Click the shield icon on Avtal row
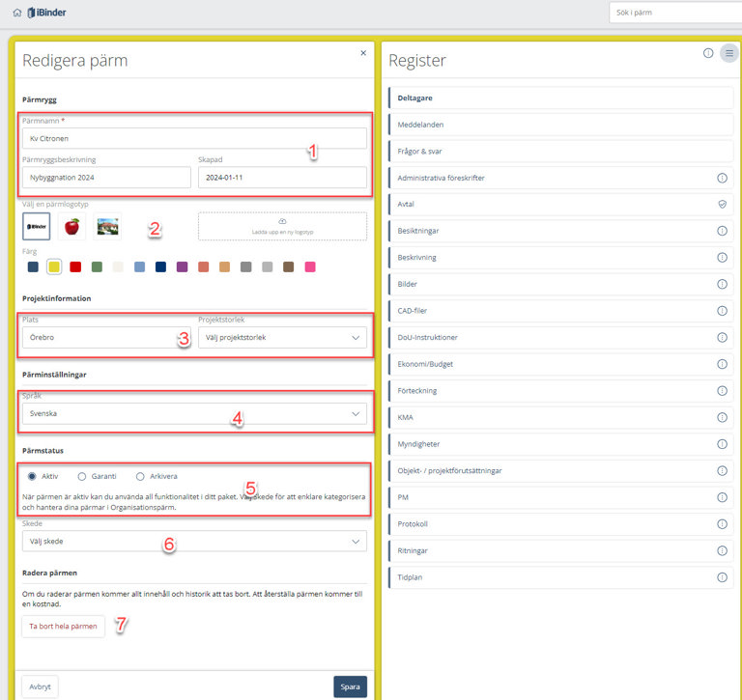Screen dimensions: 742x700 tap(721, 205)
